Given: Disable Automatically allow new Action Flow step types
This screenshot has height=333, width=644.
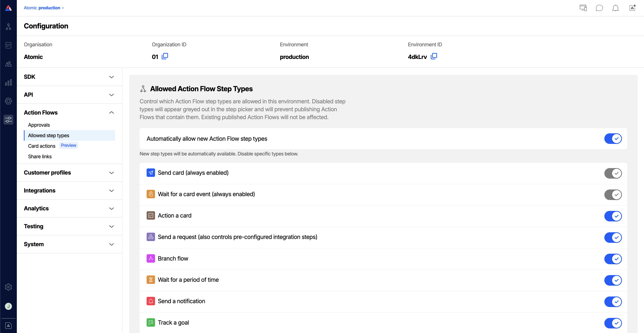Looking at the screenshot, I should (613, 139).
